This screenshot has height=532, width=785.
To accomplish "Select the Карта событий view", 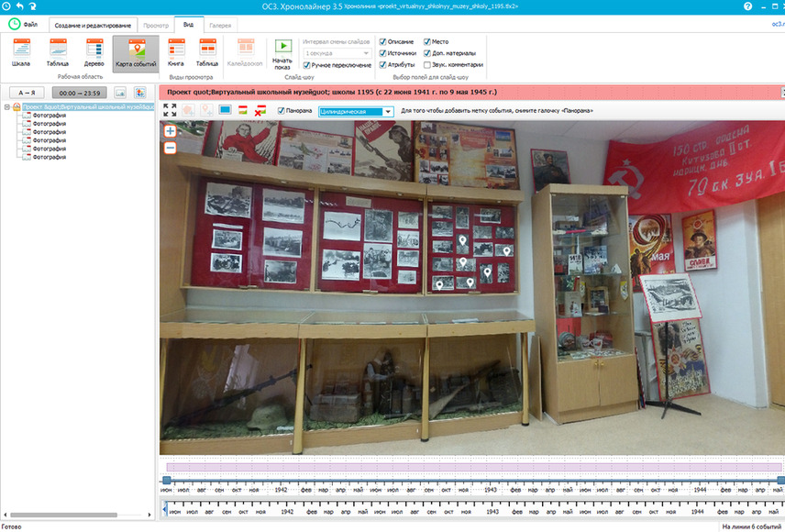I will coord(136,53).
